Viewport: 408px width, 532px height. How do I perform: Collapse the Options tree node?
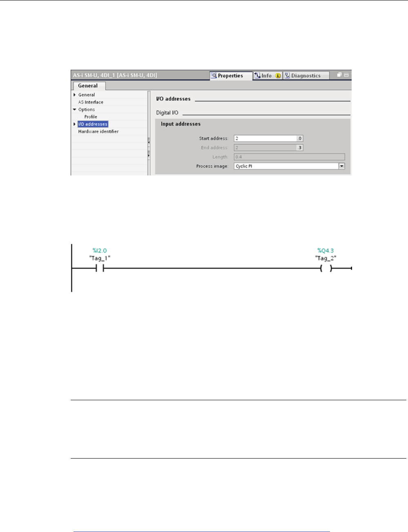click(x=74, y=109)
